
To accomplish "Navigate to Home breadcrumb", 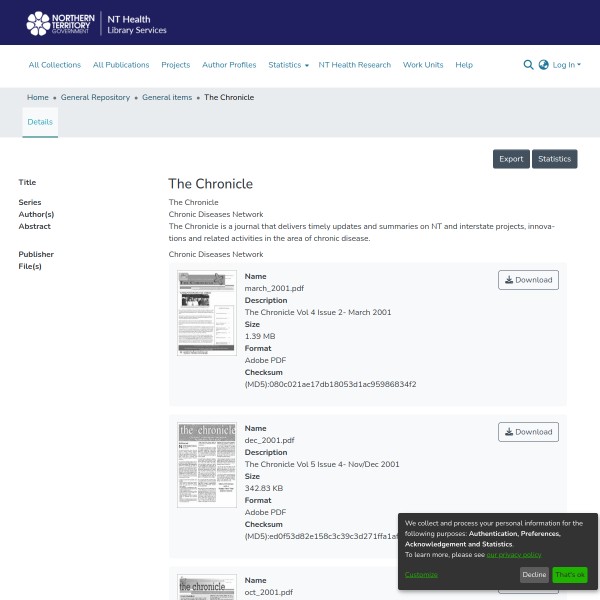I will coord(38,97).
